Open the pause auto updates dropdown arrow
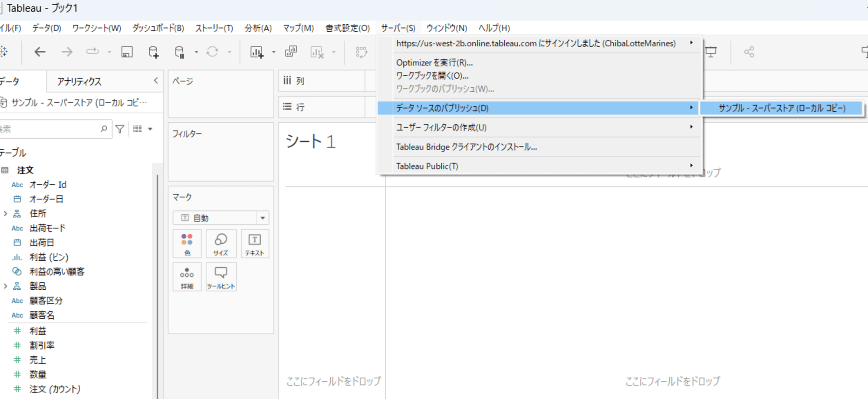 (x=196, y=52)
